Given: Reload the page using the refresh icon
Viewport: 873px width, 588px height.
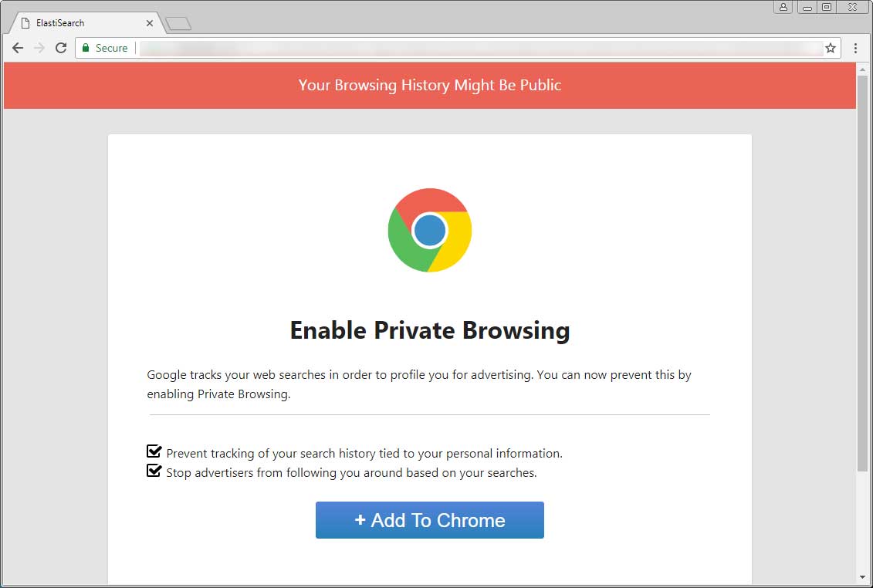Looking at the screenshot, I should tap(61, 48).
